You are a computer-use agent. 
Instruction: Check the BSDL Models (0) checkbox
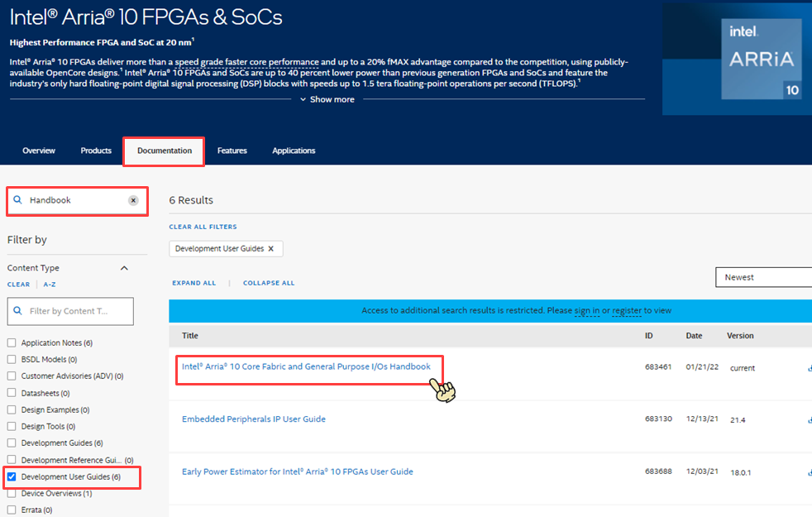tap(12, 359)
